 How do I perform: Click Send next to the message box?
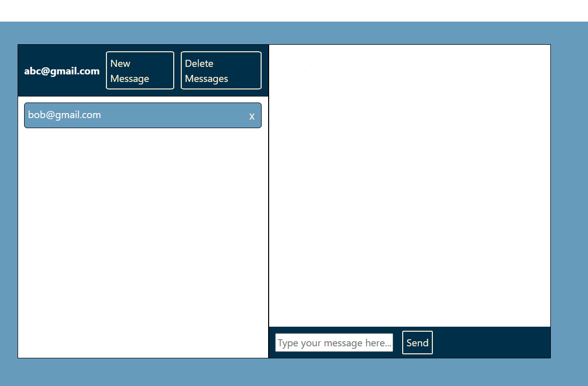click(417, 342)
